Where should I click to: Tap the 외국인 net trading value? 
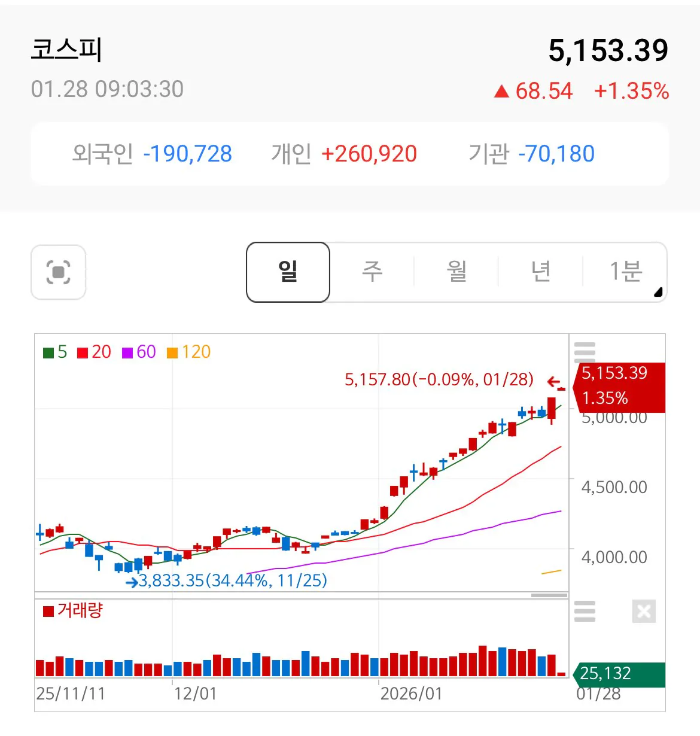187,154
